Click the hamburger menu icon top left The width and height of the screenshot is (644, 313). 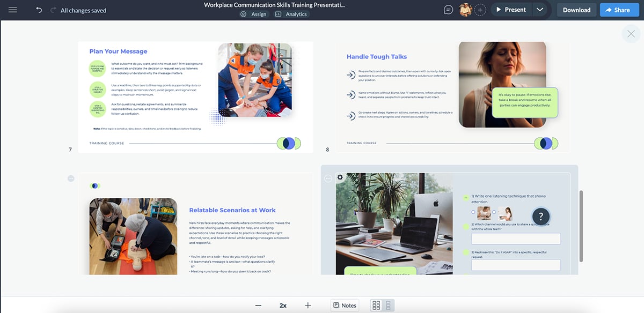point(13,9)
